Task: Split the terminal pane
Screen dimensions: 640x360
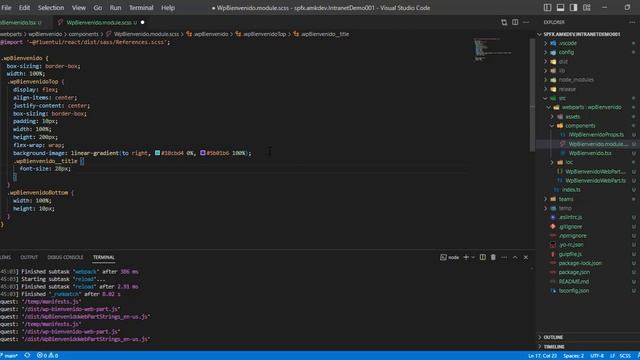Action: pyautogui.click(x=482, y=257)
